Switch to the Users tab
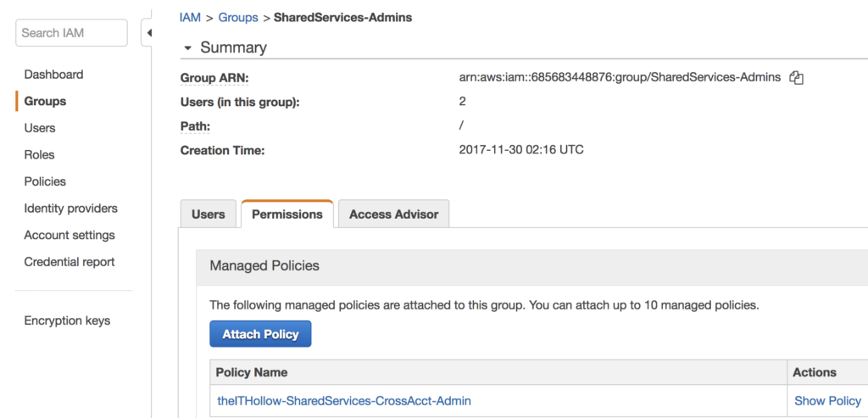Image resolution: width=868 pixels, height=418 pixels. (x=208, y=215)
